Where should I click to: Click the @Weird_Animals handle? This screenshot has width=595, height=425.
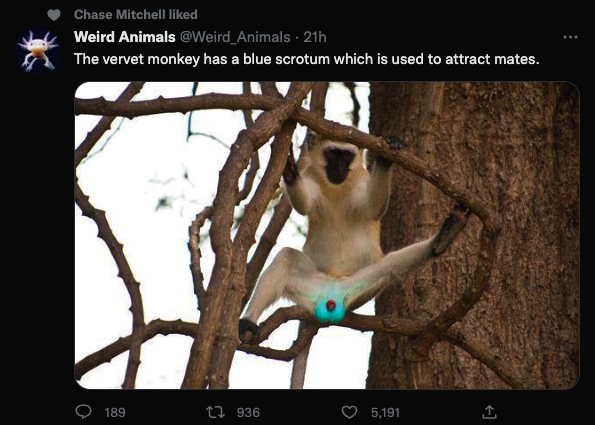(235, 37)
